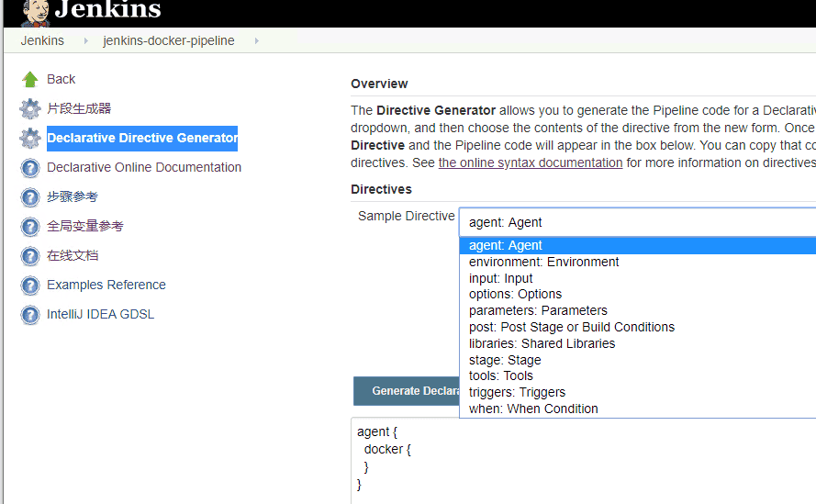This screenshot has width=816, height=504.
Task: Choose 'post: Post Stage or Build Conditions'
Action: tap(571, 327)
